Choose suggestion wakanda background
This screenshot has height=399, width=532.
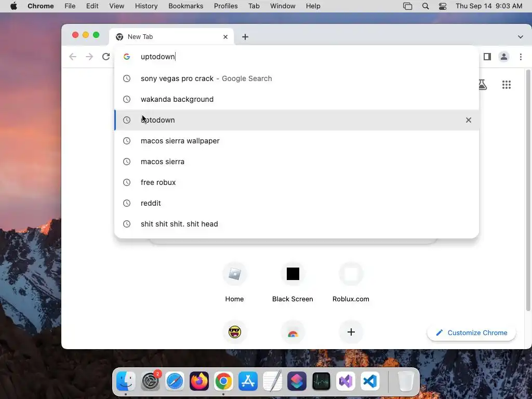click(297, 99)
